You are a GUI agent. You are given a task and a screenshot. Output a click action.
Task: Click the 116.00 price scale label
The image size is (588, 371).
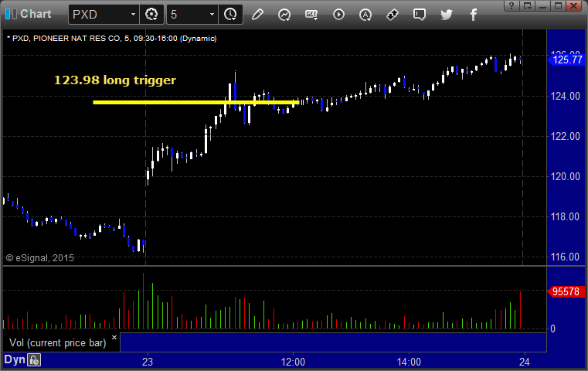[565, 257]
